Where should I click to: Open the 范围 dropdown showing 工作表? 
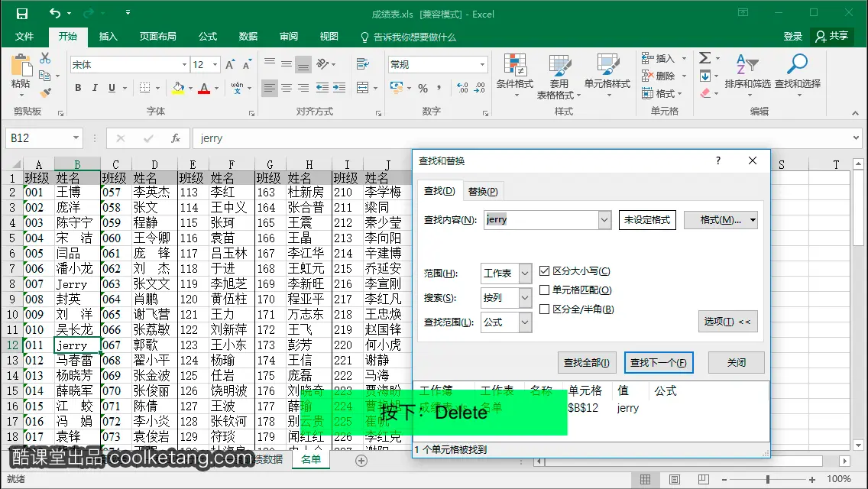pos(525,273)
